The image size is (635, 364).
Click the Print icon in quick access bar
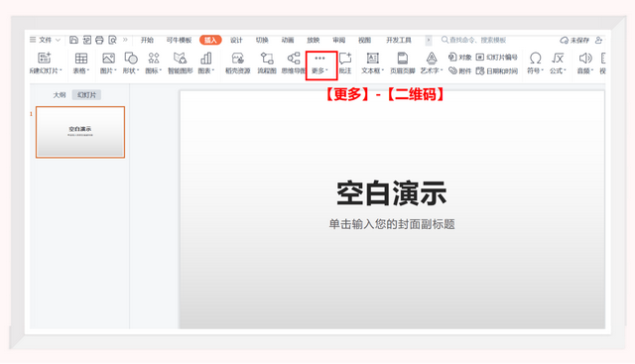(99, 40)
